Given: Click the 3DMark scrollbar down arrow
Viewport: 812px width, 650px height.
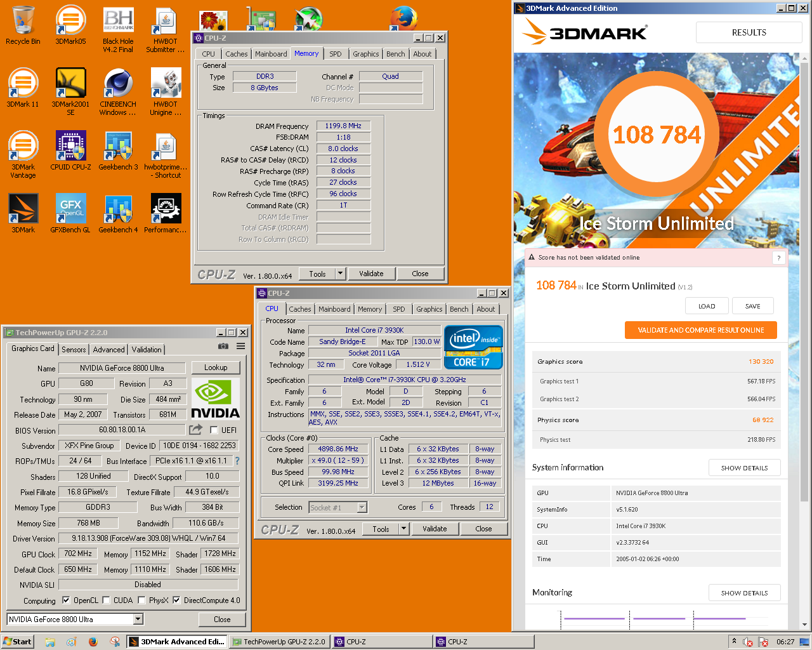Looking at the screenshot, I should click(805, 625).
